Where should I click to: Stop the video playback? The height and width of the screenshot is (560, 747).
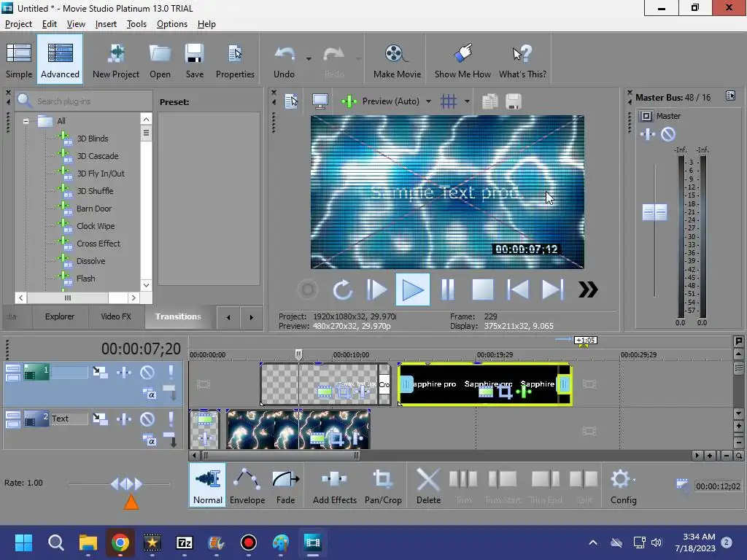point(483,289)
